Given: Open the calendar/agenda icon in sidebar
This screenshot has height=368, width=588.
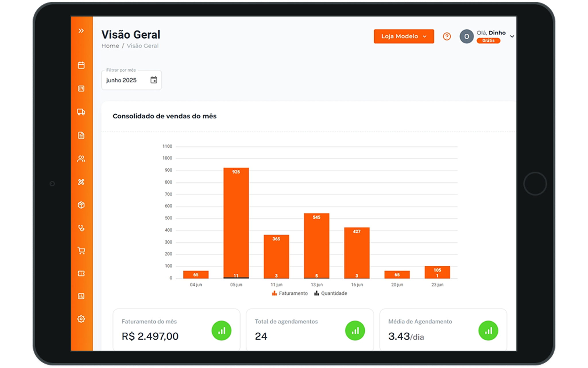Looking at the screenshot, I should pos(81,66).
